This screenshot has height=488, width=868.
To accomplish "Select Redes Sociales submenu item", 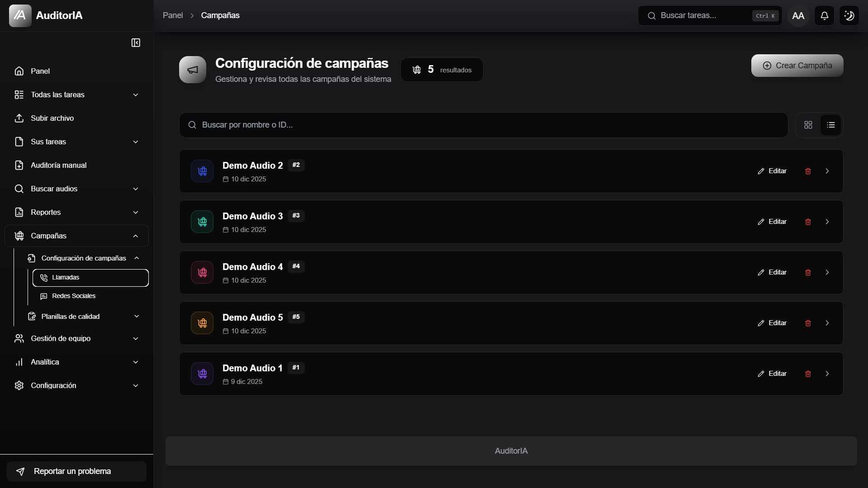I will pyautogui.click(x=90, y=296).
